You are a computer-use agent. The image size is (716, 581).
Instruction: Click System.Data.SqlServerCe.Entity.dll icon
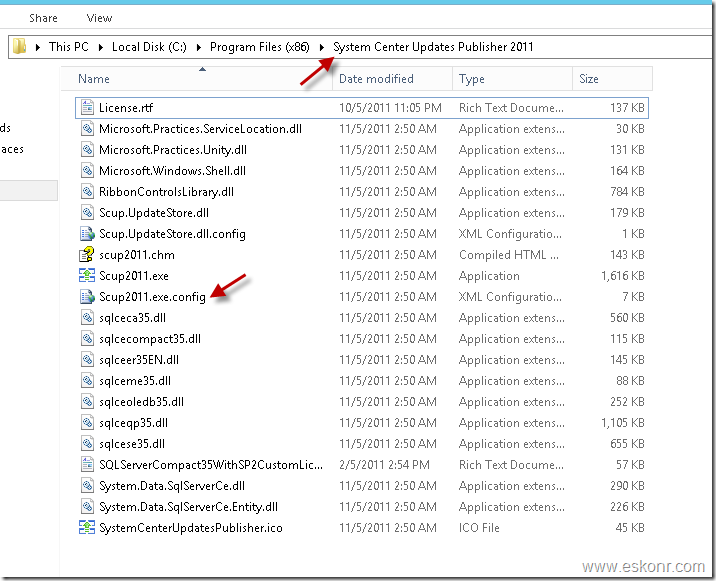pos(87,507)
